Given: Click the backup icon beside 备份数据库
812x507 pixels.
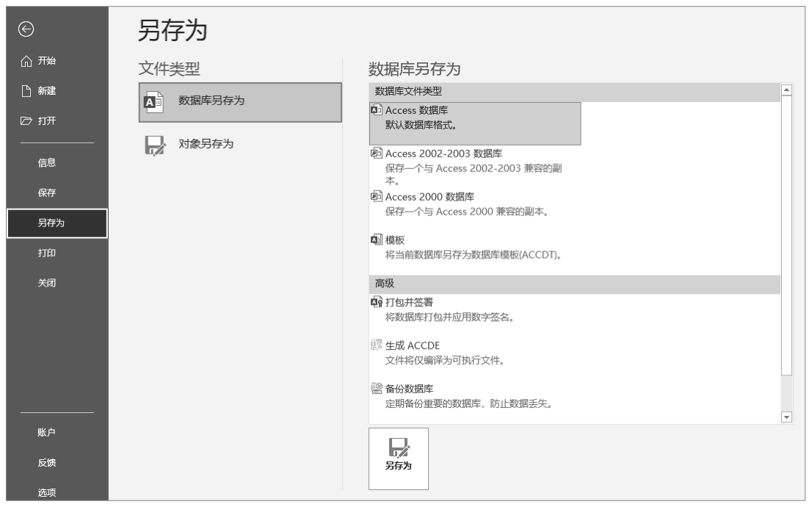Looking at the screenshot, I should click(377, 388).
